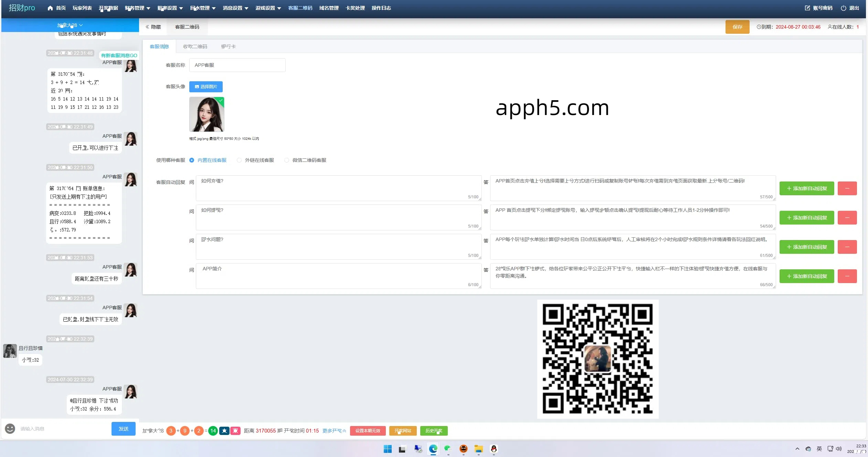Open 操作日志 in navbar
868x457 pixels.
[x=381, y=8]
